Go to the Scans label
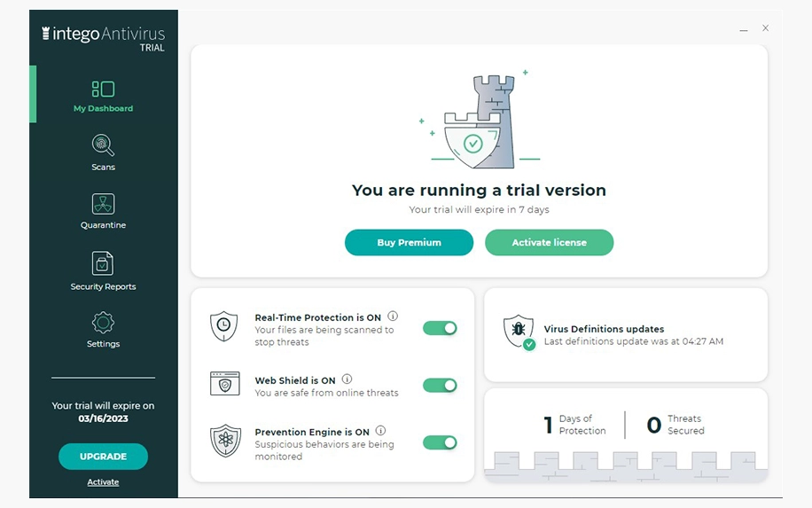The image size is (812, 508). [x=103, y=167]
